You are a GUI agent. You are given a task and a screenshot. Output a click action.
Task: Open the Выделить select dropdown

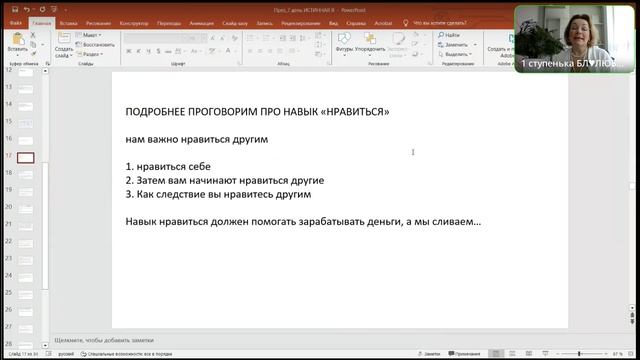pos(455,54)
